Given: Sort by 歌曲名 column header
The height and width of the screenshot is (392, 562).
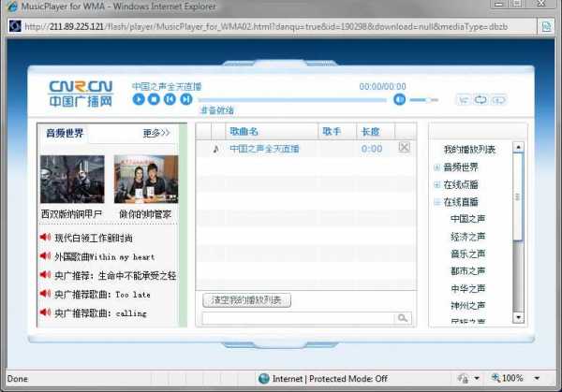Looking at the screenshot, I should pos(244,131).
